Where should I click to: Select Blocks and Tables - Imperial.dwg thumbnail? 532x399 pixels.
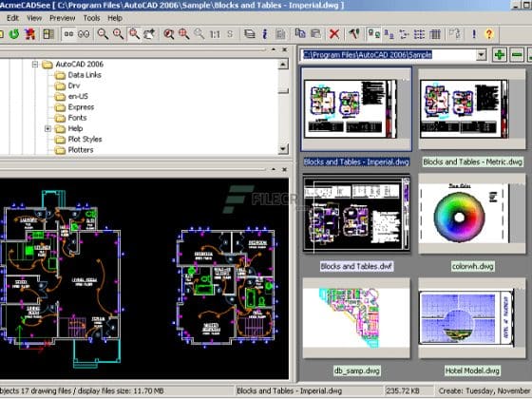pos(356,108)
